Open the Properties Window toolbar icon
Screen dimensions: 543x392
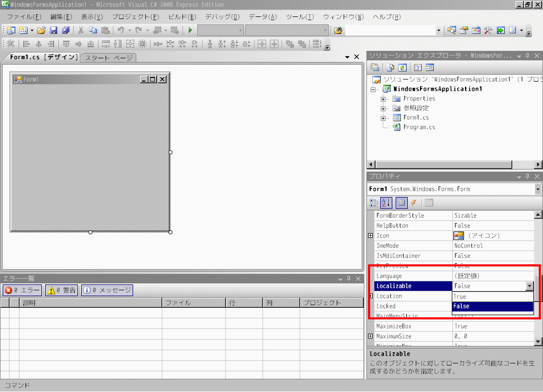463,30
